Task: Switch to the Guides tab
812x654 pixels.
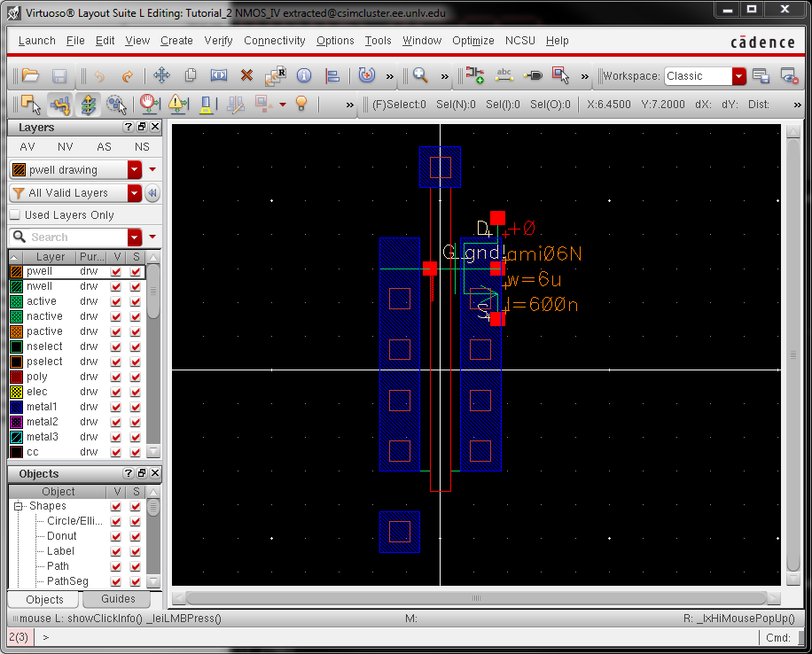Action: click(118, 600)
